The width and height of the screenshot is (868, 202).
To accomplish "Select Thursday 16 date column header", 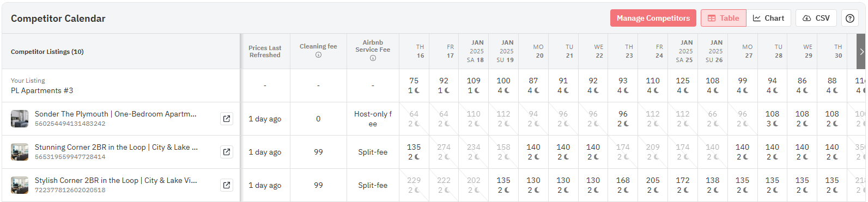I will click(420, 51).
